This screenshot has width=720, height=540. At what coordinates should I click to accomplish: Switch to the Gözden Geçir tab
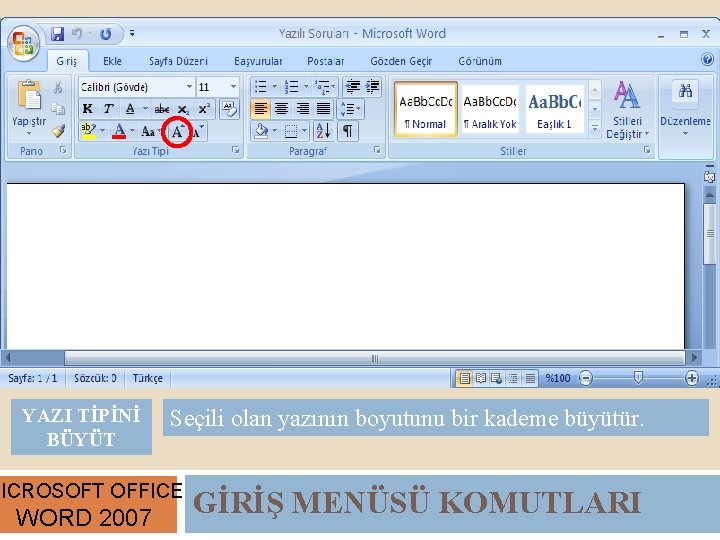(401, 61)
